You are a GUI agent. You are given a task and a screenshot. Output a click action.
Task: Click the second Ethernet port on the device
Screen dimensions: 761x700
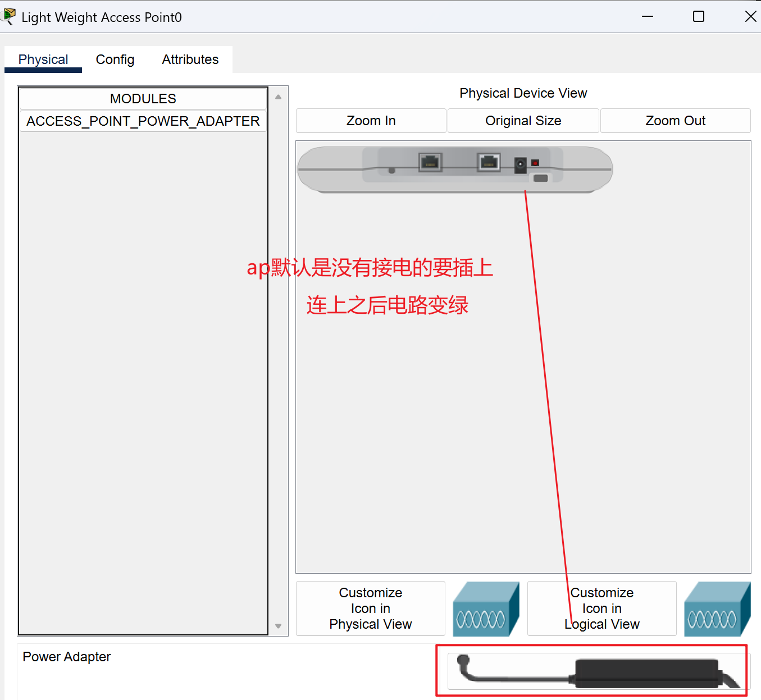[x=489, y=162]
